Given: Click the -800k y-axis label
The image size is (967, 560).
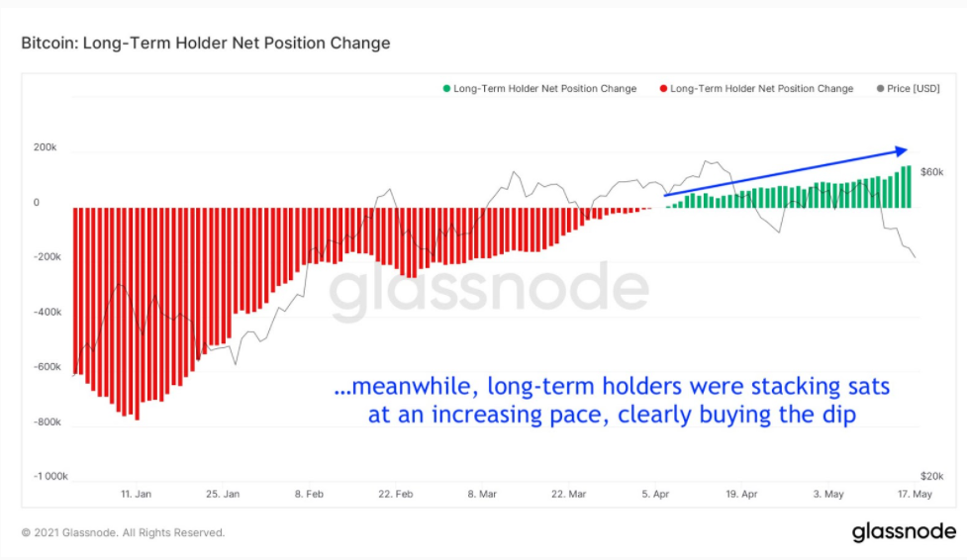Looking at the screenshot, I should (48, 422).
